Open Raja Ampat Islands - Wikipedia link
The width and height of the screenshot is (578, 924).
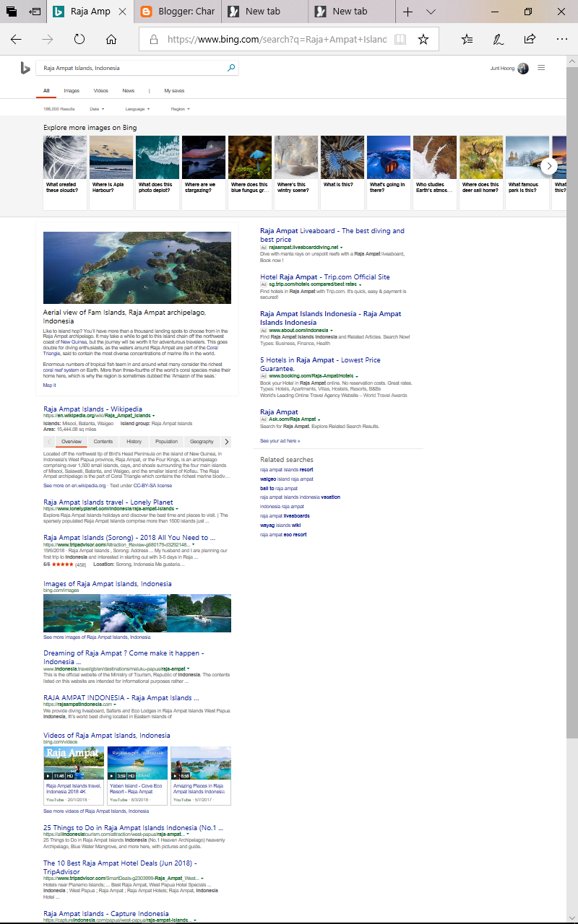(92, 409)
